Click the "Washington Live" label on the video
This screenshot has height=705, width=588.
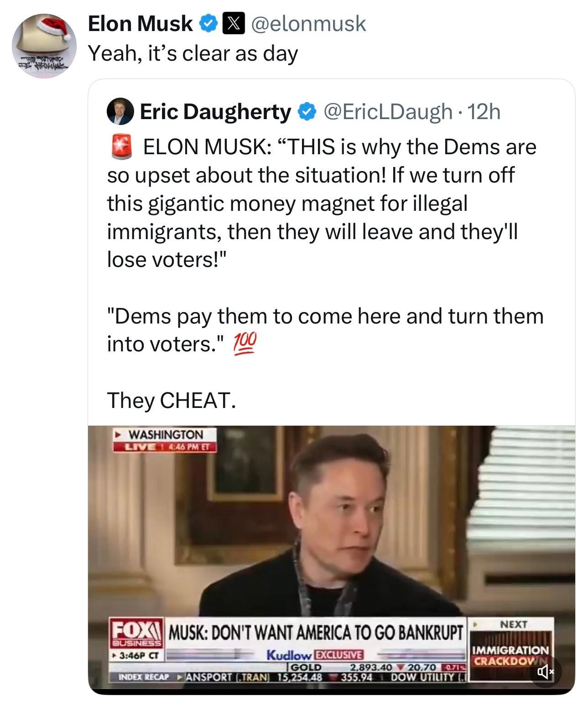[x=164, y=440]
